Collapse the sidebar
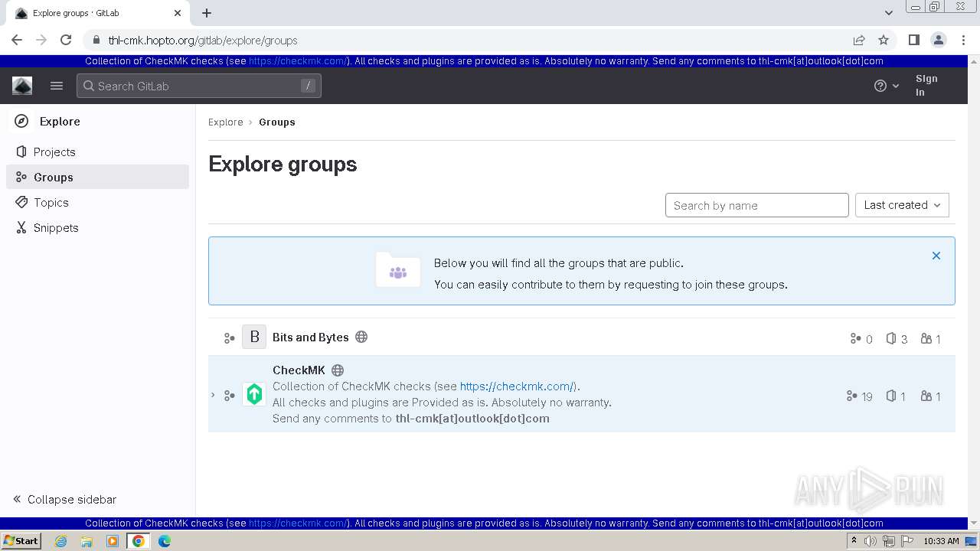This screenshot has width=980, height=551. pos(65,499)
